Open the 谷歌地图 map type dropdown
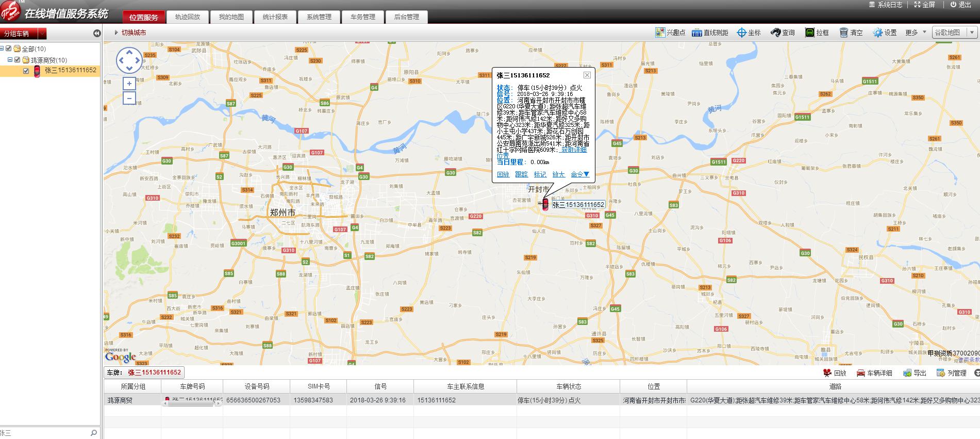 [954, 32]
